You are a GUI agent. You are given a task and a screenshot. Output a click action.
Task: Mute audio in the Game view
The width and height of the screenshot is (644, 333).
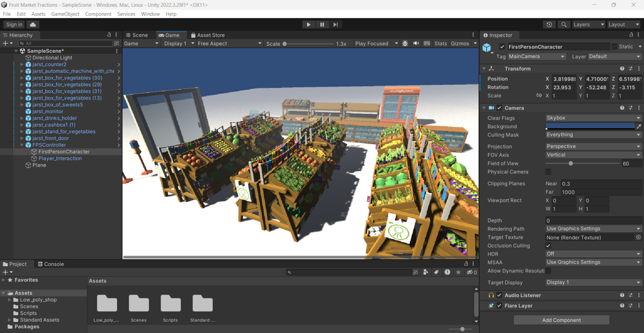[416, 44]
